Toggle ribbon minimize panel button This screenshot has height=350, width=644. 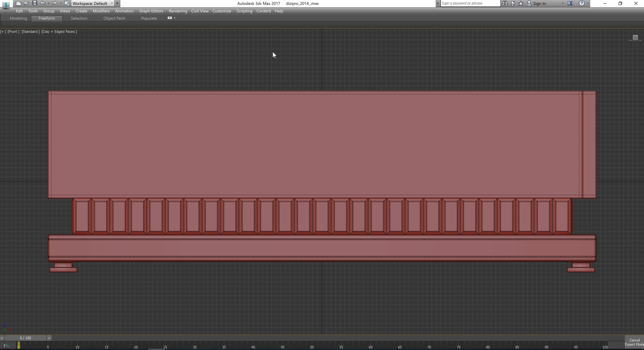170,18
